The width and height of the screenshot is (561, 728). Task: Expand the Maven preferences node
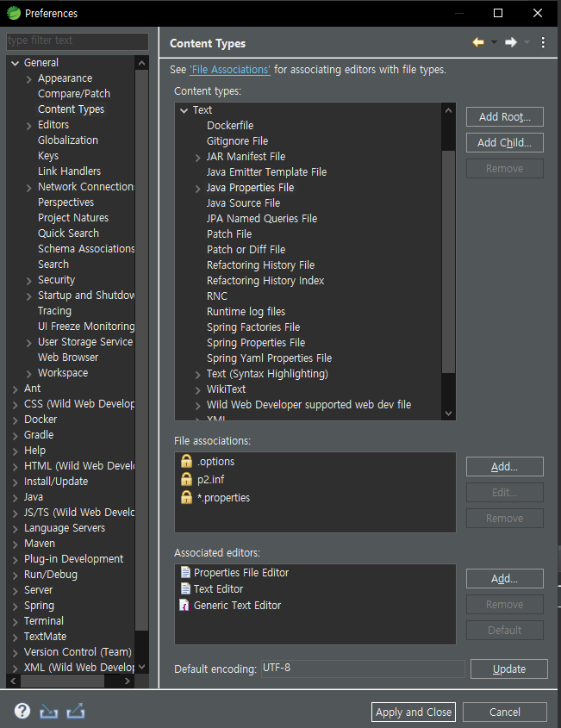coord(16,544)
